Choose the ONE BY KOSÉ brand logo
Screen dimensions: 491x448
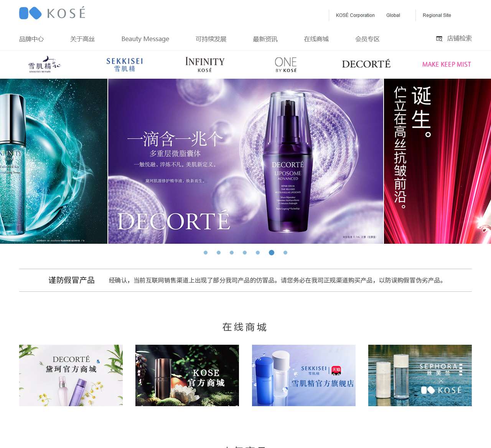point(286,64)
